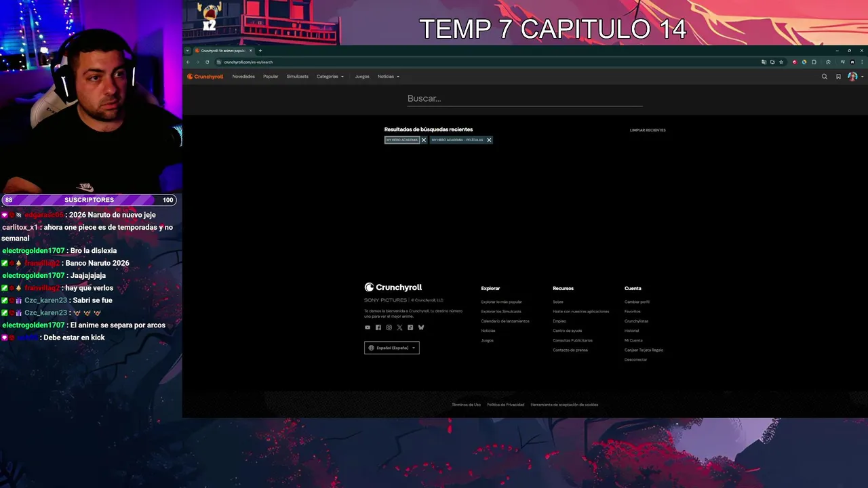Screen dimensions: 868x488
Task: Click the install app icon in address bar
Action: point(772,62)
